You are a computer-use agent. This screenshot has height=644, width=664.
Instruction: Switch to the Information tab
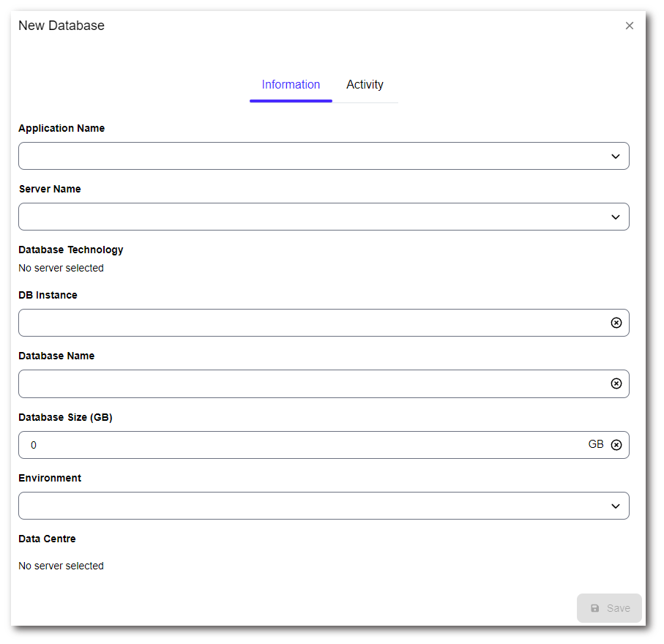pos(291,85)
